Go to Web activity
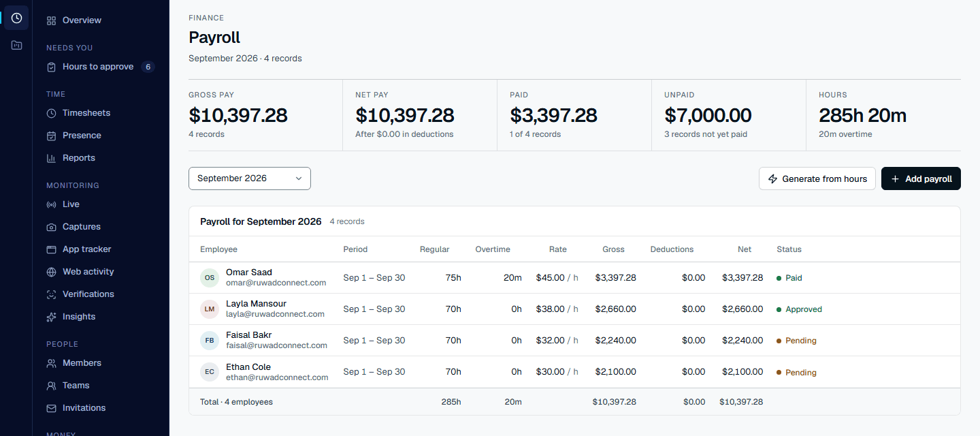Image resolution: width=980 pixels, height=436 pixels. (x=101, y=272)
